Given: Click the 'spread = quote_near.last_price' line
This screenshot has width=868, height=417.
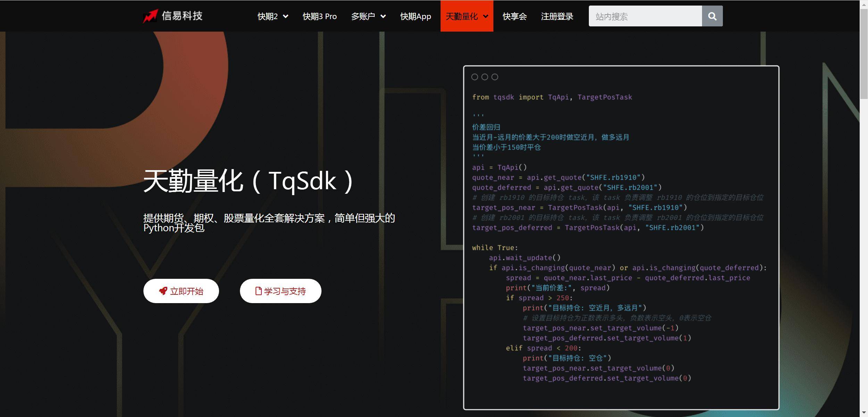Looking at the screenshot, I should (x=628, y=278).
